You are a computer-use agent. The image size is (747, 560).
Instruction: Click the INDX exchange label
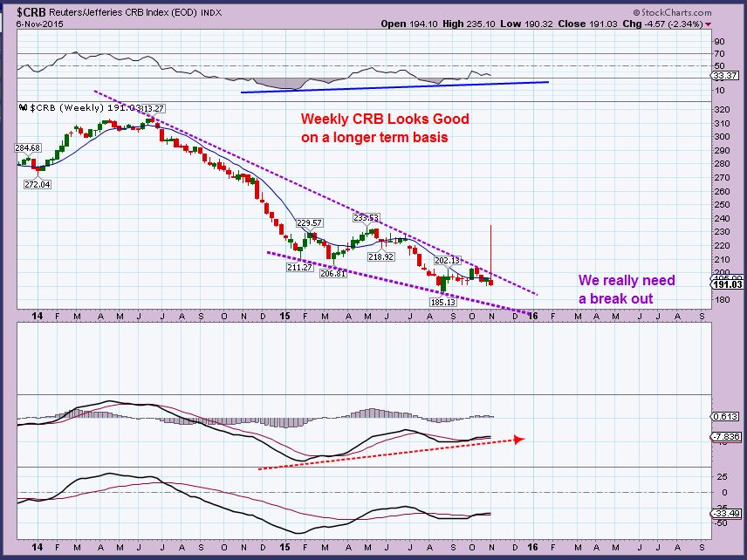tap(211, 13)
